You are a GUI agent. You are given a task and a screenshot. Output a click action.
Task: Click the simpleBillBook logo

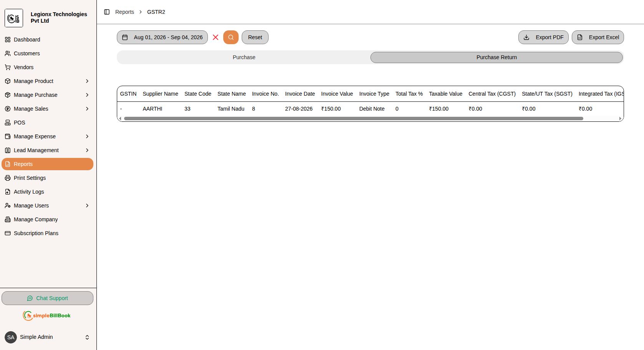click(x=46, y=315)
